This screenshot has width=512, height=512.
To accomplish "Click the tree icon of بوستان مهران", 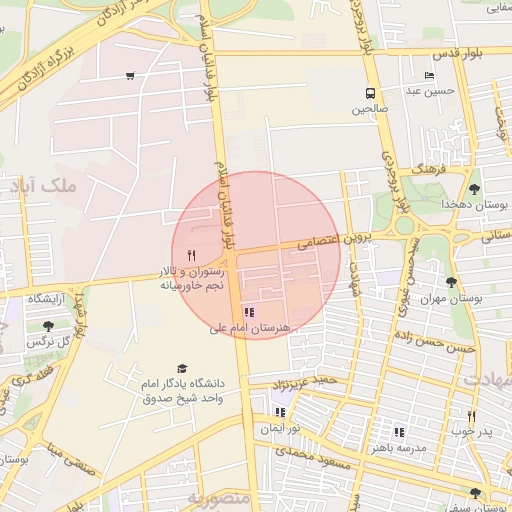I will pyautogui.click(x=451, y=283).
